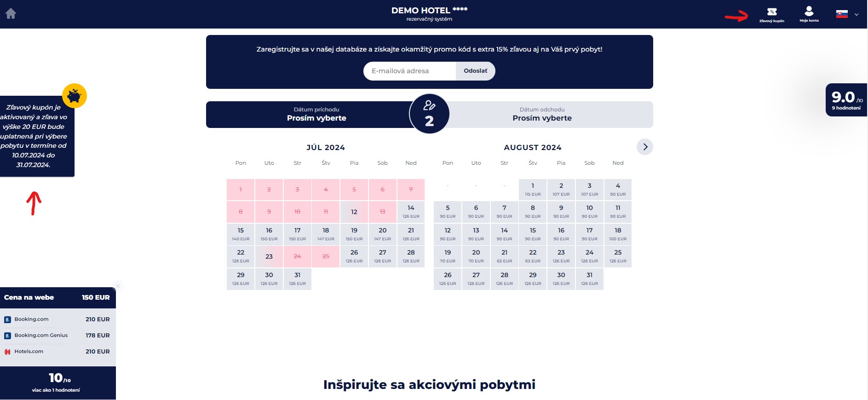Expand the language dropdown chevron
Viewport: 868px width, 400px height.
point(857,14)
